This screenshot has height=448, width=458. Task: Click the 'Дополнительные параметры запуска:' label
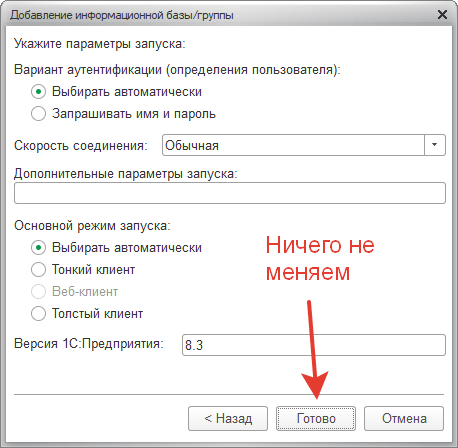[x=126, y=174]
